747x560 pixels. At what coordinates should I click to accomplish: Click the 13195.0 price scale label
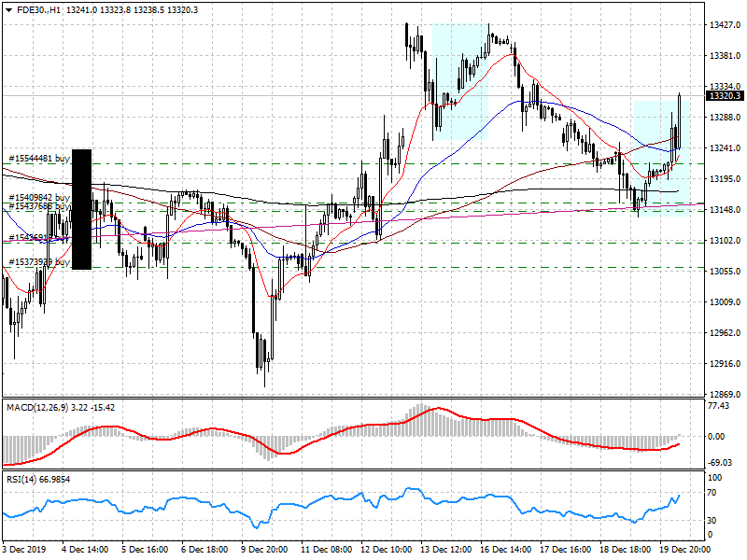coord(725,179)
